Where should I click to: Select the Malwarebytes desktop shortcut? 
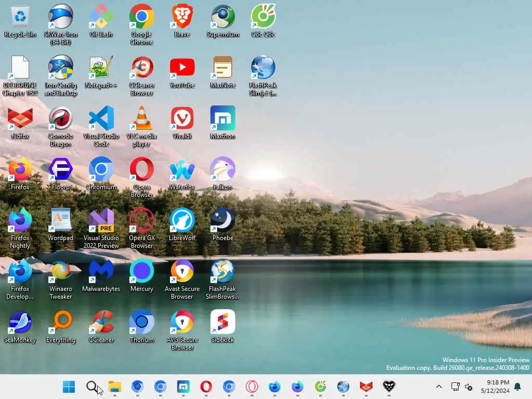[101, 275]
